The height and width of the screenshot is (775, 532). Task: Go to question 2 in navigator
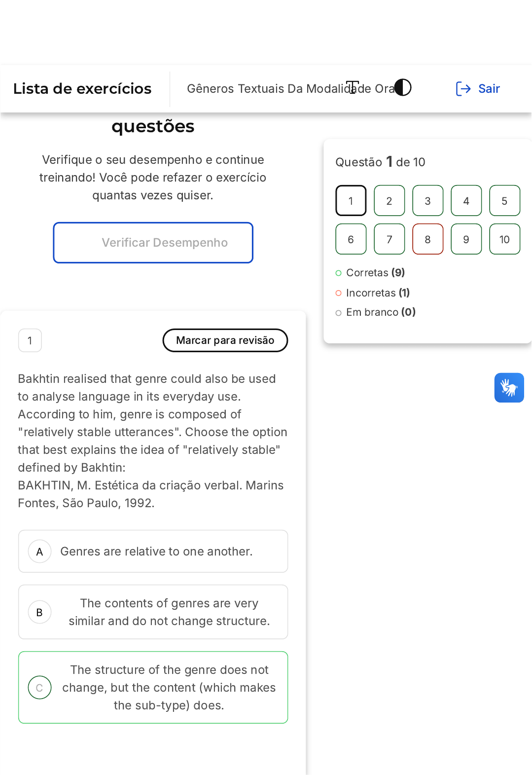pyautogui.click(x=389, y=201)
